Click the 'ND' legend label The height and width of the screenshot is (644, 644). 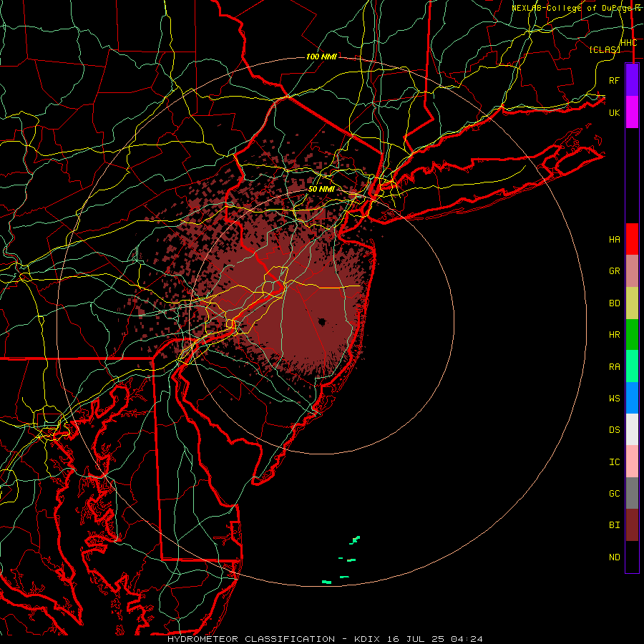(x=615, y=557)
